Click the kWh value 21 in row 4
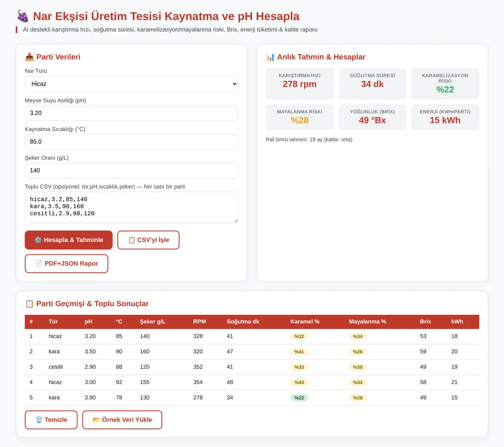This screenshot has width=504, height=447. coord(454,382)
